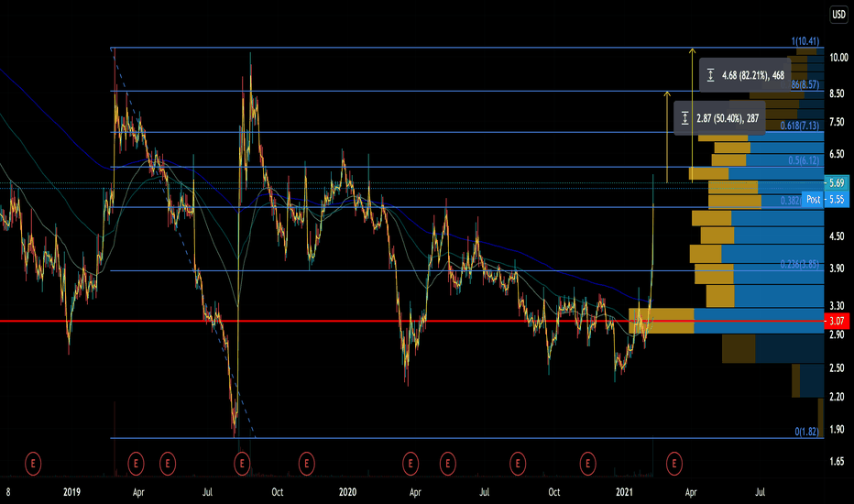Viewport: 854px width, 504px height.
Task: Open the upcoming 2021 earnings marker
Action: (674, 465)
